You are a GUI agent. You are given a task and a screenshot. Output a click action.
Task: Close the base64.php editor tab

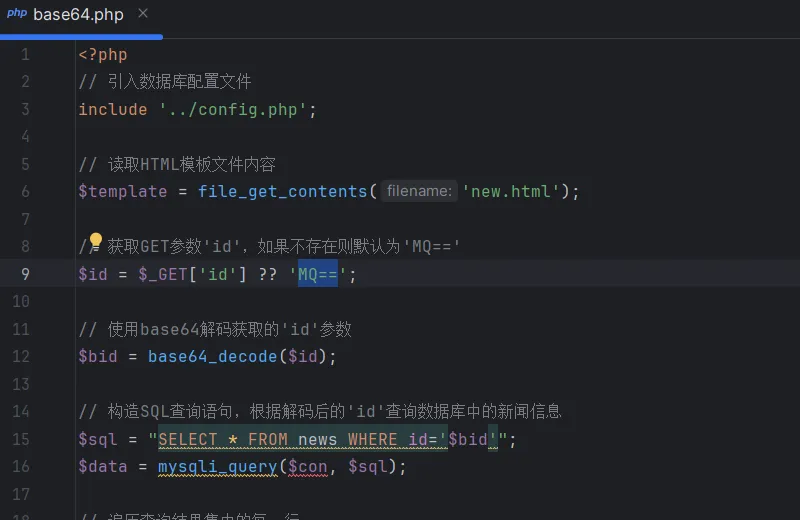tap(143, 14)
